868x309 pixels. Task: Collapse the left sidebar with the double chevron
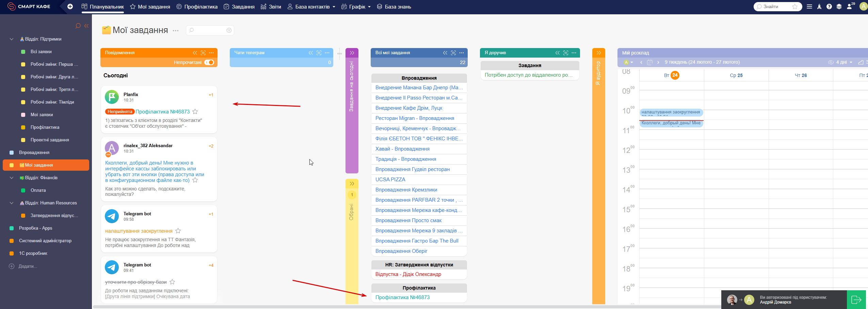pos(86,26)
